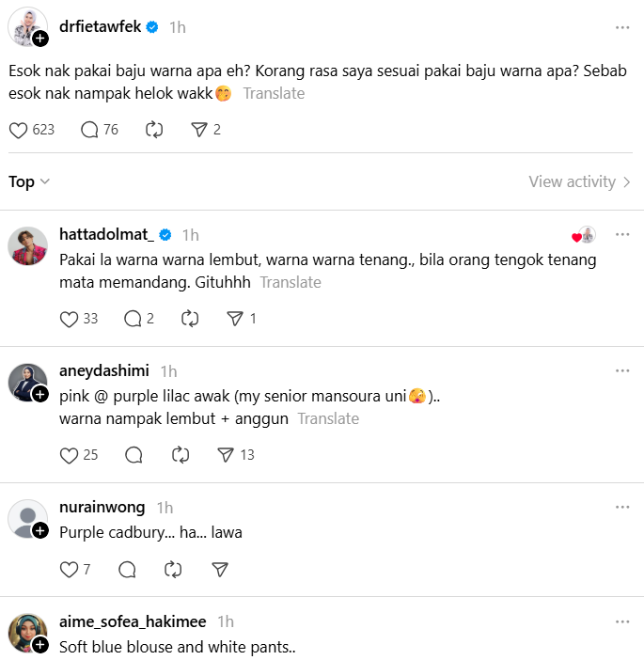Viewport: 644px width, 660px height.
Task: Open replies on drfietawfek's post
Action: pyautogui.click(x=90, y=130)
